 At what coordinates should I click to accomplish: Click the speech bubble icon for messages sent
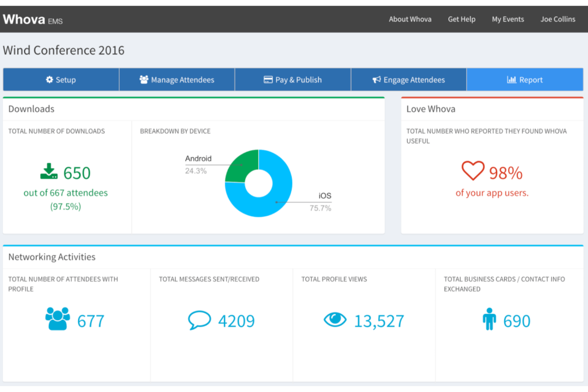199,320
